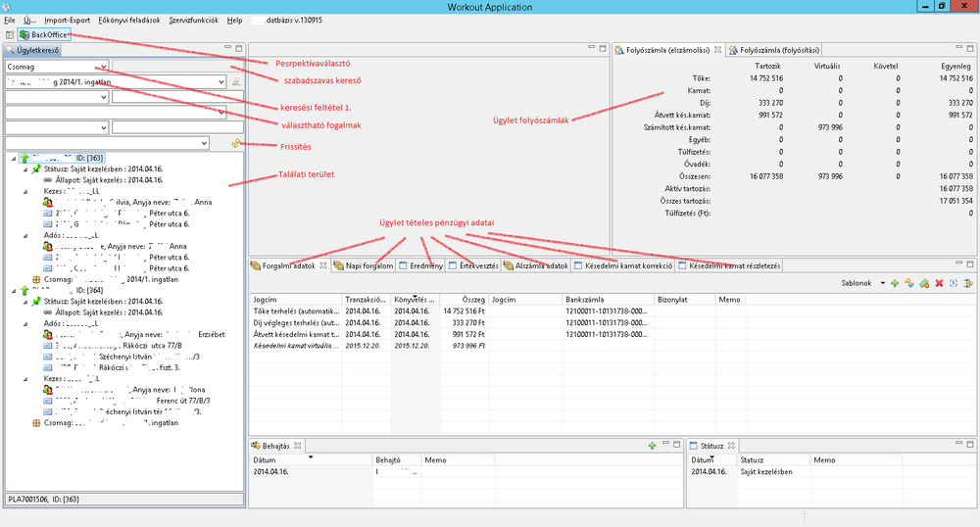Click the Behajtó column header
980x527 pixels.
click(396, 460)
